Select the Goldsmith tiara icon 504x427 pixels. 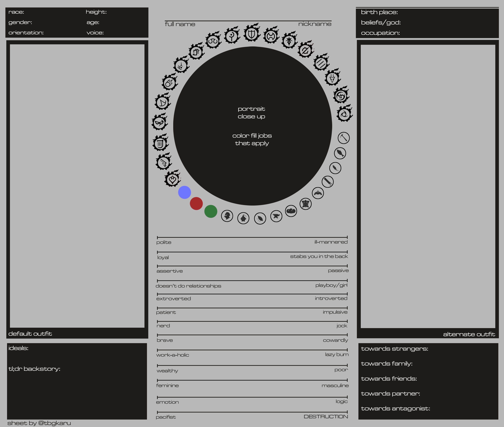(x=318, y=193)
